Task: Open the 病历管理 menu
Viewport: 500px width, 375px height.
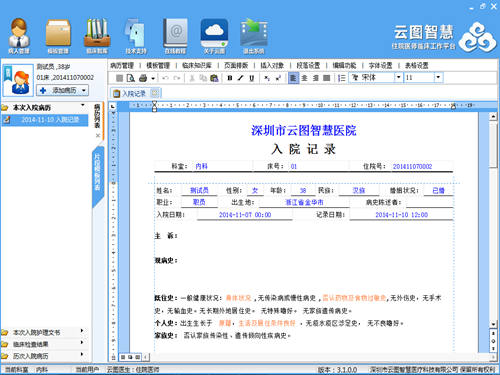Action: [122, 65]
